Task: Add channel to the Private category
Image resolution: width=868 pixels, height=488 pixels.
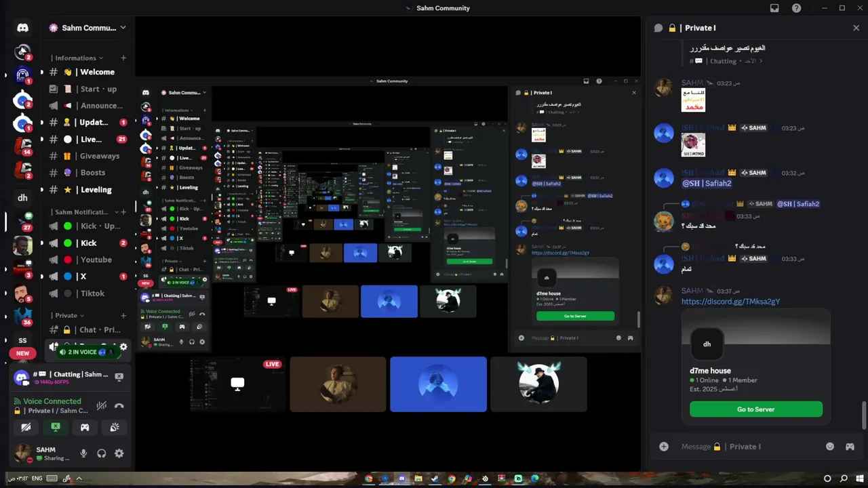Action: pos(123,315)
